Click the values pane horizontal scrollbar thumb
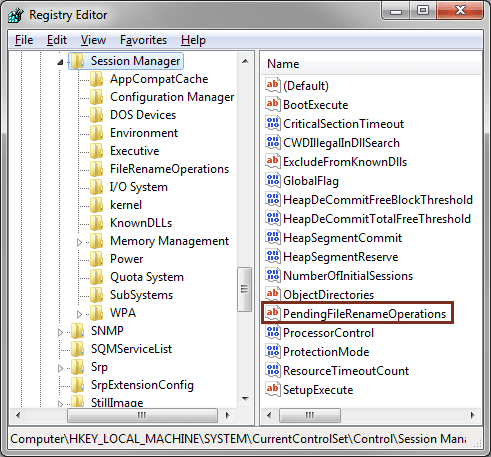This screenshot has width=491, height=457. click(x=310, y=415)
